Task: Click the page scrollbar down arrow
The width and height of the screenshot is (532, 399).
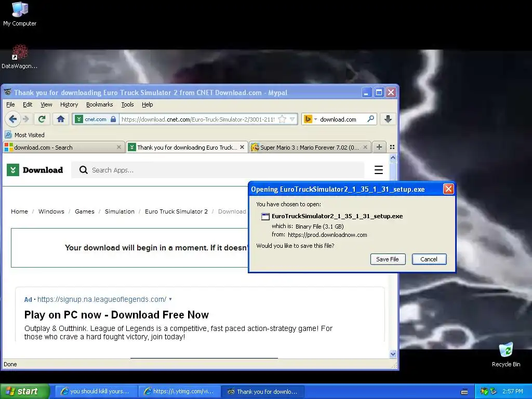Action: point(393,354)
